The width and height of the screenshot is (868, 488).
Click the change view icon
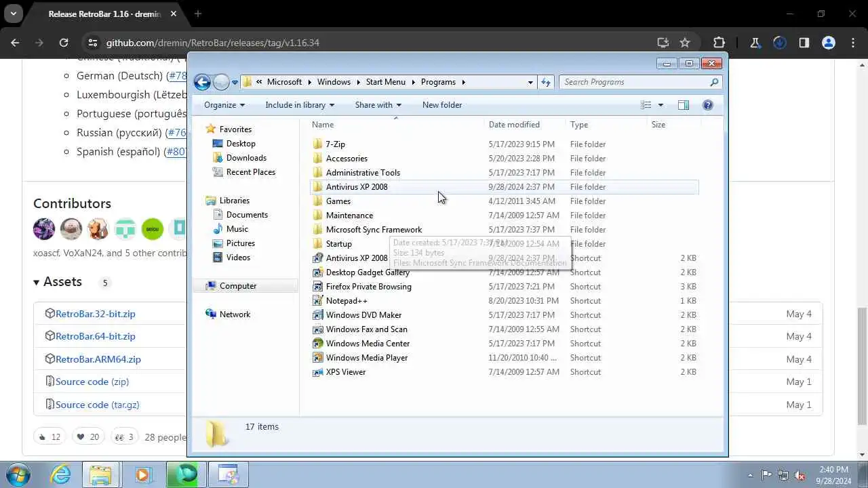[646, 105]
